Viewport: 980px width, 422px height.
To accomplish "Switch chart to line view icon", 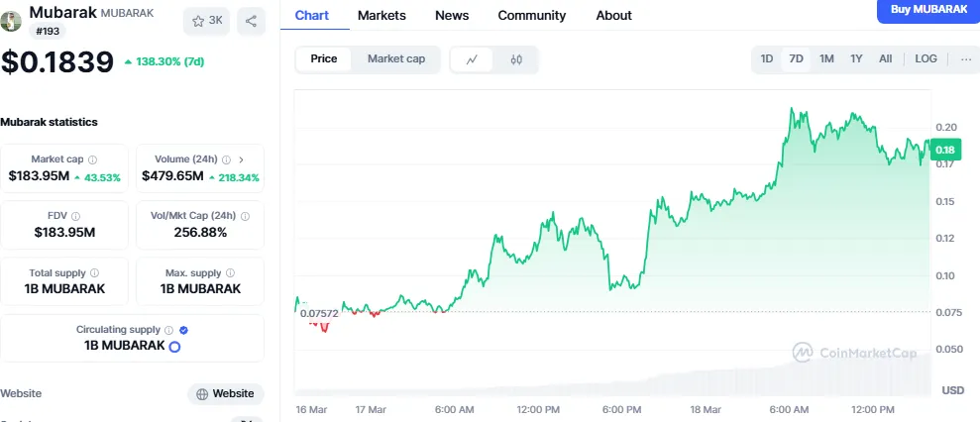I will pyautogui.click(x=472, y=59).
